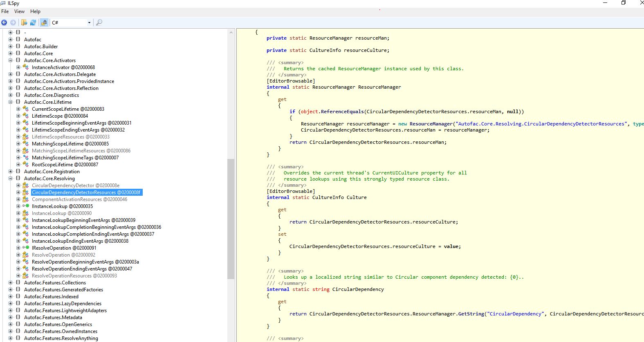
Task: Select Autofac.Features.LightweightAdapters namespace
Action: click(65, 311)
